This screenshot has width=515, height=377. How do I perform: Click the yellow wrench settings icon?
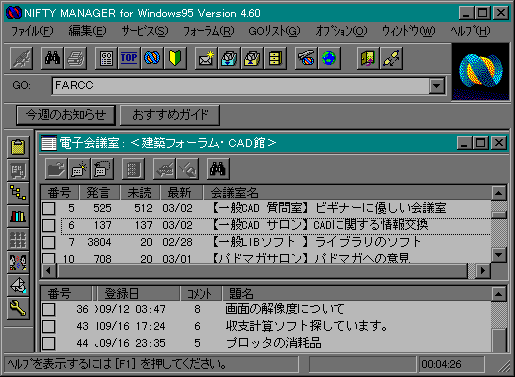coord(18,309)
